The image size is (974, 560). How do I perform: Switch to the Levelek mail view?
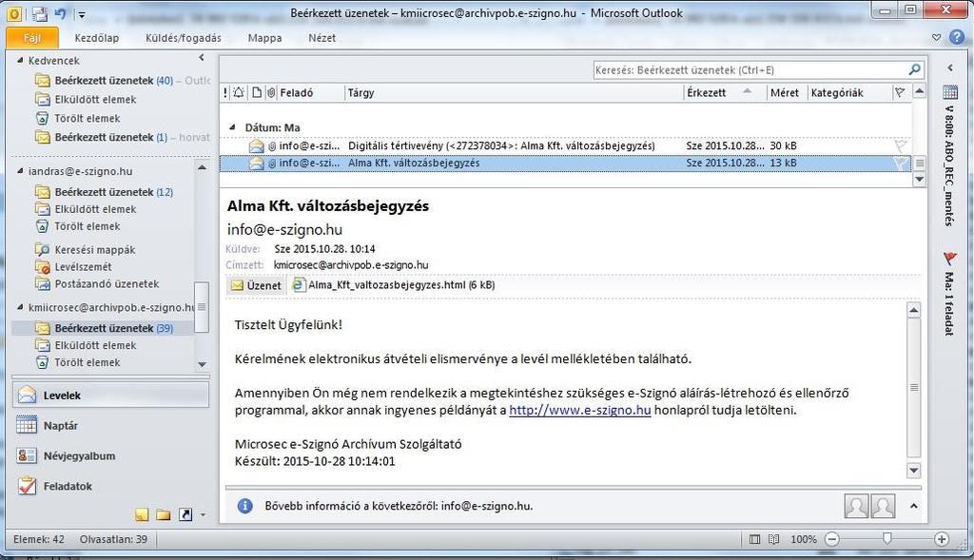point(110,395)
